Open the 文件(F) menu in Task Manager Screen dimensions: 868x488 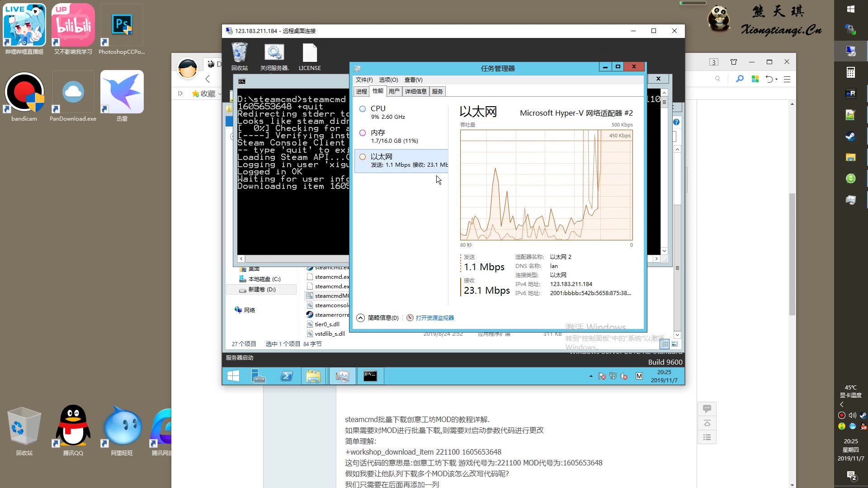pyautogui.click(x=364, y=80)
